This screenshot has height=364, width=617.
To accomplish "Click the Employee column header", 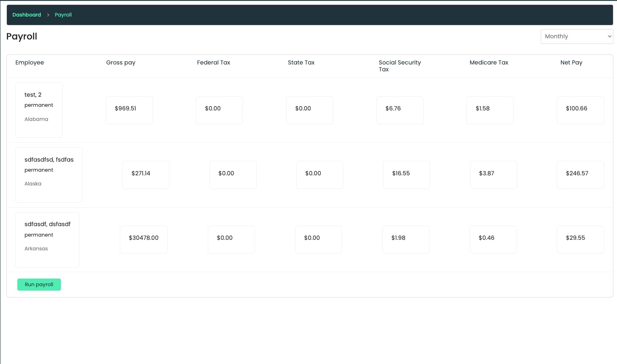I will coord(29,62).
